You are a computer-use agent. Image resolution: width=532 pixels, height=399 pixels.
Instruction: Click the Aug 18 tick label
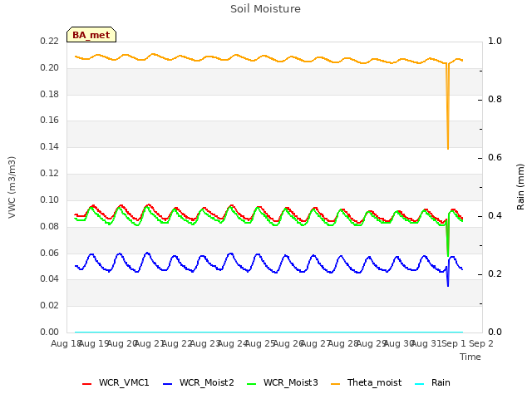click(x=66, y=343)
